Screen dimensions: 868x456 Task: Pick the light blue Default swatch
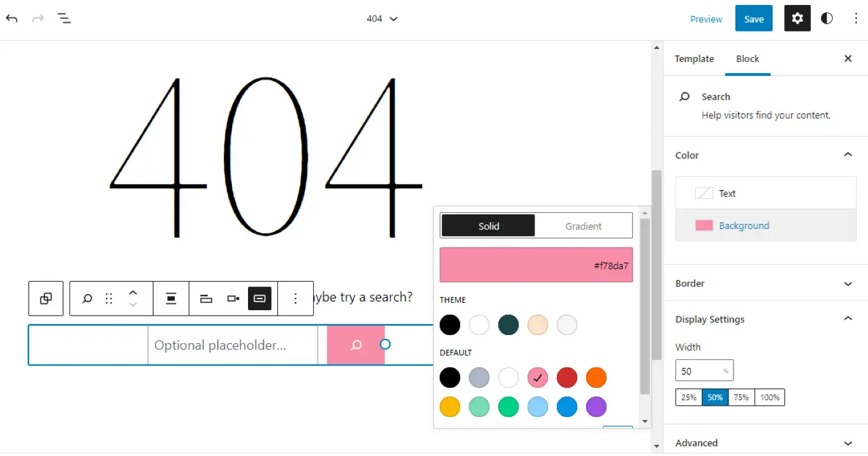click(538, 407)
